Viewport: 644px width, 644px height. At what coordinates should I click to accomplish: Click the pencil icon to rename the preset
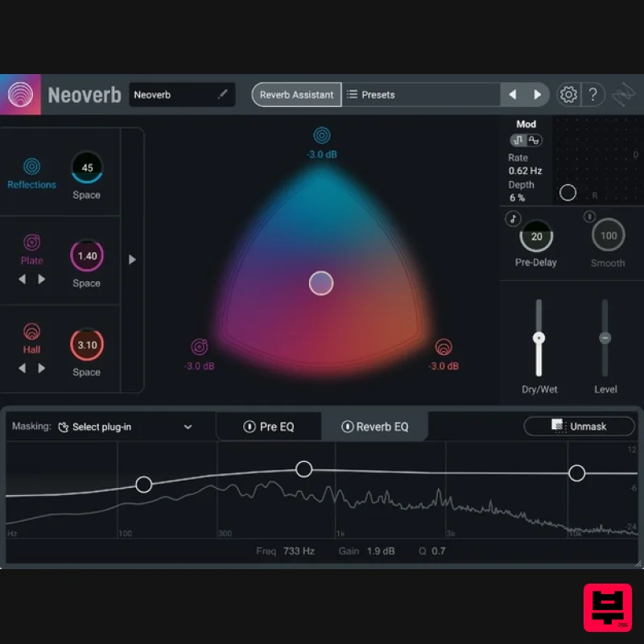[x=223, y=94]
